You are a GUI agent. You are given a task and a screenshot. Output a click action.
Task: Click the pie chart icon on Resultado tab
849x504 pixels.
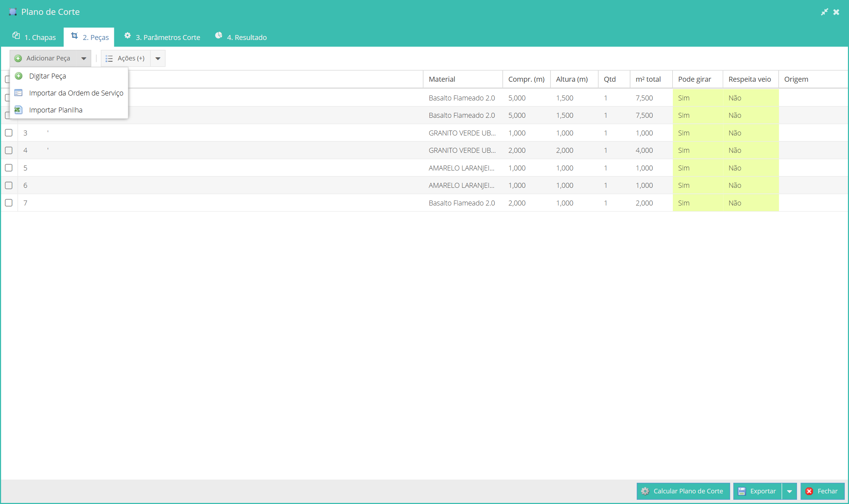[x=219, y=35]
